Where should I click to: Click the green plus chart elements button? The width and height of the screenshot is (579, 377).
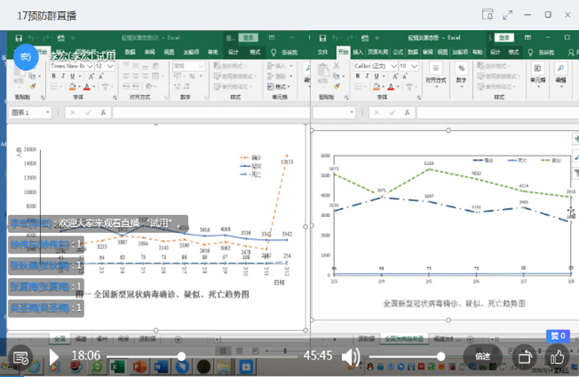click(x=576, y=139)
